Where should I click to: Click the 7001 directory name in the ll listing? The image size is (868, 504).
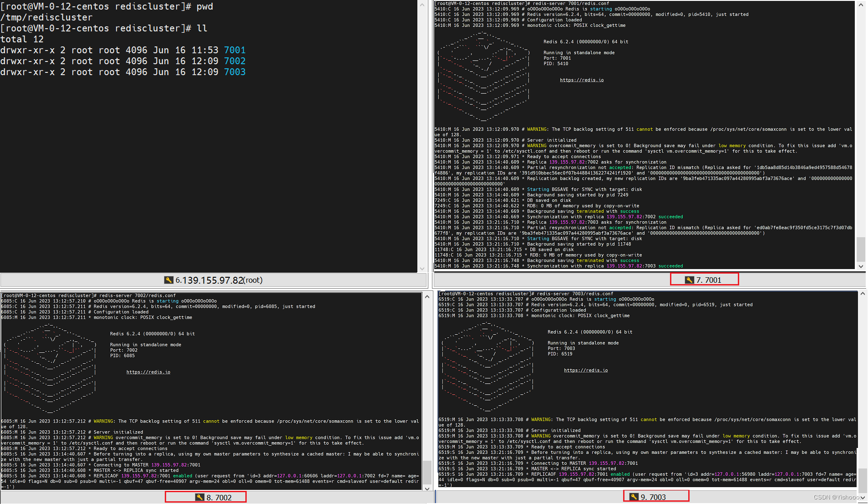[235, 50]
